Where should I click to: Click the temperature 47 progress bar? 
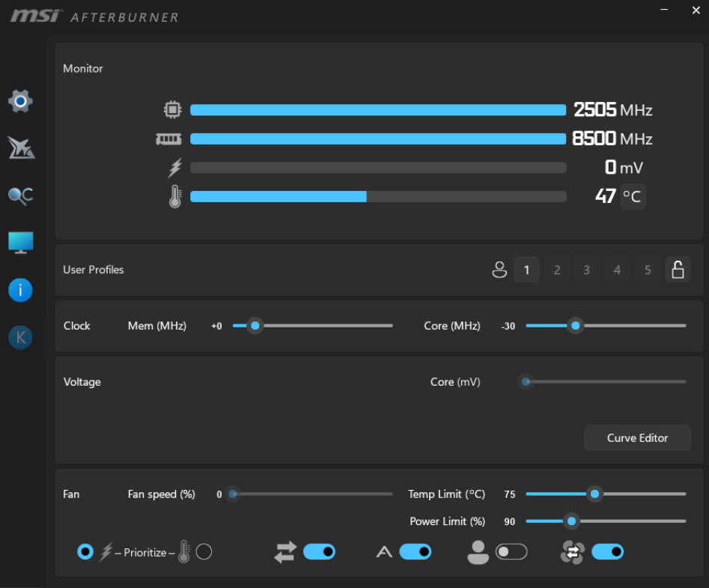tap(378, 196)
